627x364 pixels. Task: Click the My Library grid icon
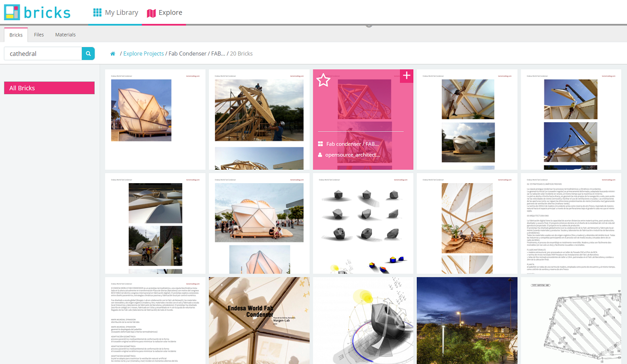[x=98, y=13]
